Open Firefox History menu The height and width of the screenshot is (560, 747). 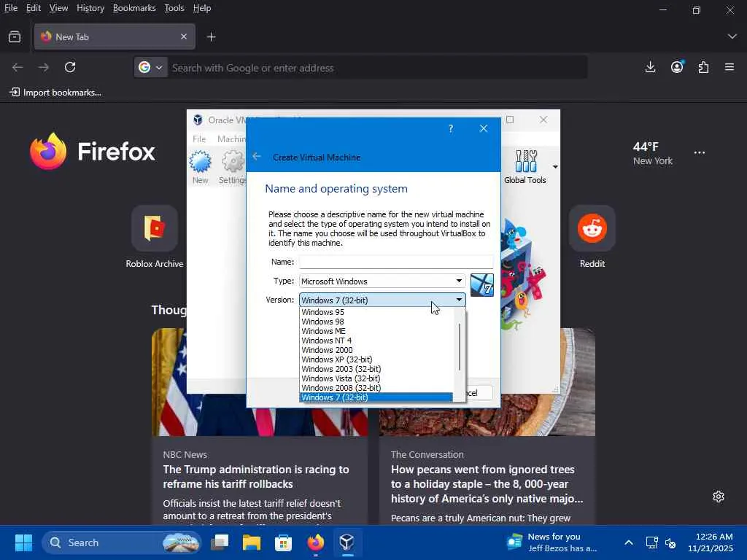click(x=90, y=8)
